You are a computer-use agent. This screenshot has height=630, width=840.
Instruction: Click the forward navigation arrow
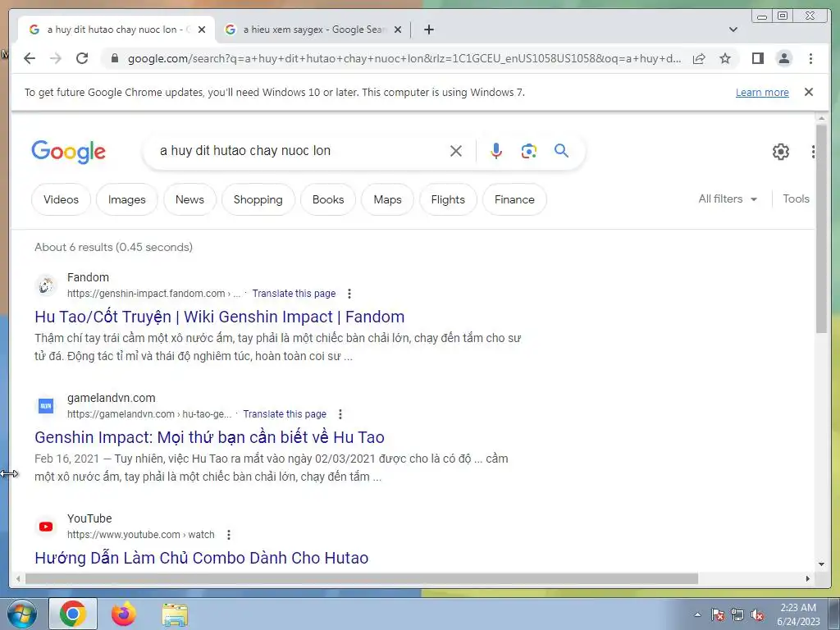[56, 58]
